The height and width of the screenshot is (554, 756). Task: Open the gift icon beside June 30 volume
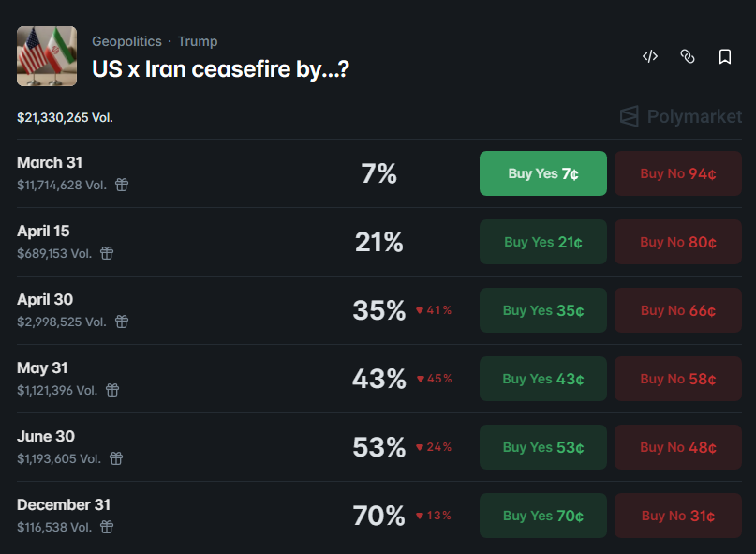115,458
